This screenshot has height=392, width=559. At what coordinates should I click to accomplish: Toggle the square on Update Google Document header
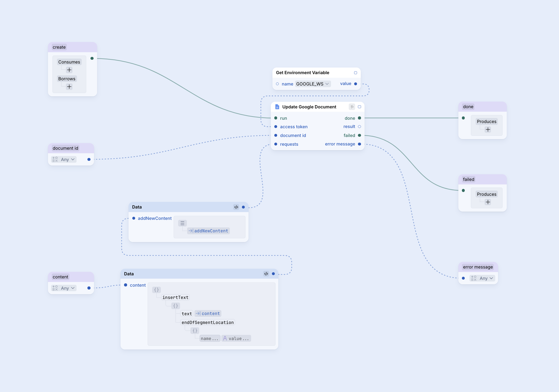359,107
